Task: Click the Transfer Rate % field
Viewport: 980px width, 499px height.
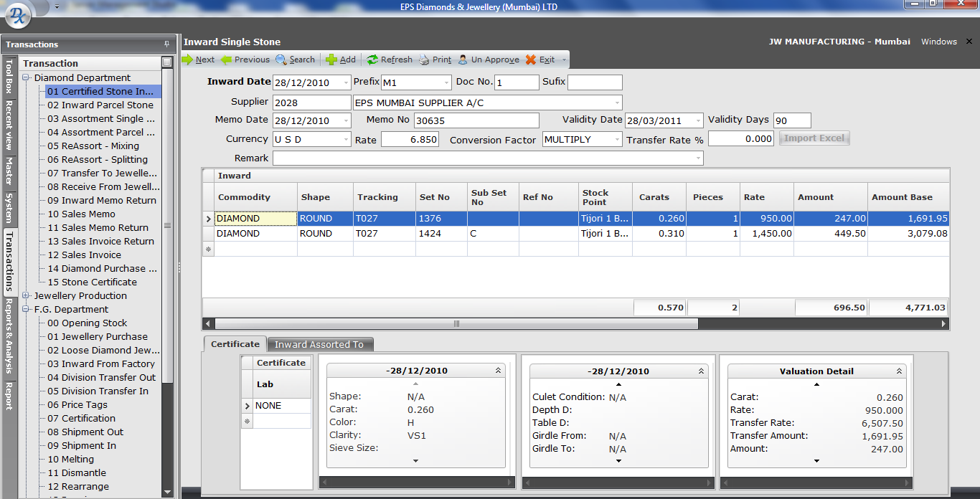Action: point(741,139)
